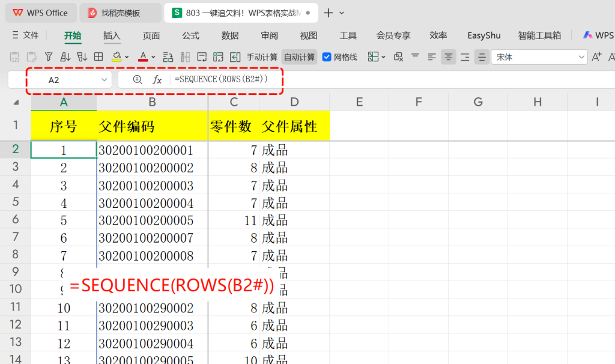Click the filter funnel icon
The image size is (615, 364).
coord(49,57)
